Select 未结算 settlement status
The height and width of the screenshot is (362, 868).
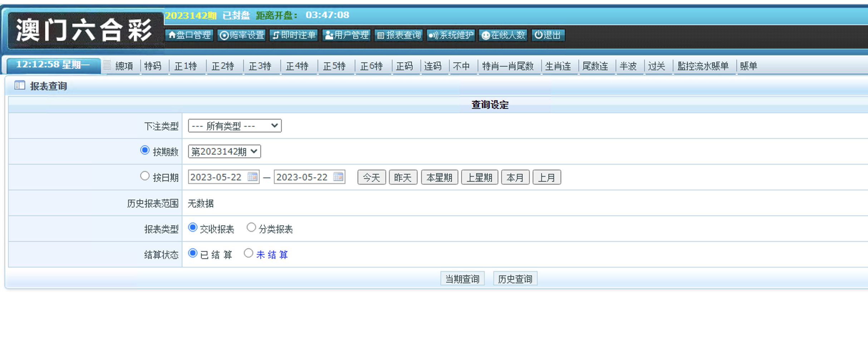point(248,253)
